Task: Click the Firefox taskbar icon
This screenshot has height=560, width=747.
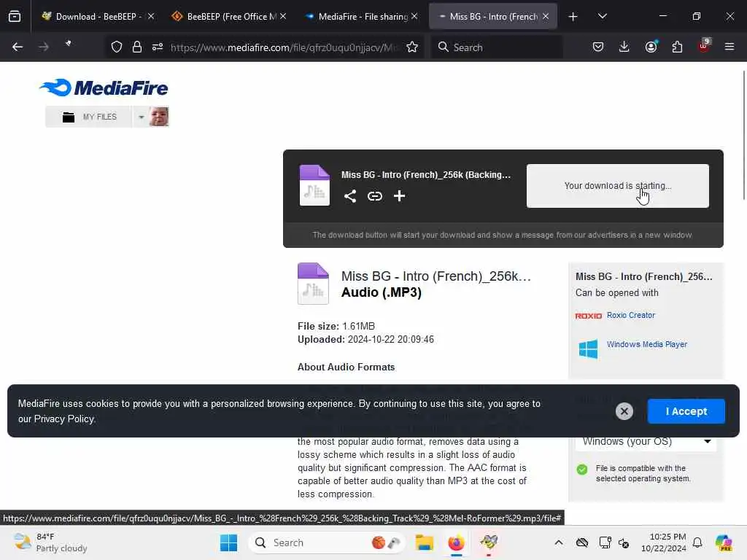Action: pos(456,542)
